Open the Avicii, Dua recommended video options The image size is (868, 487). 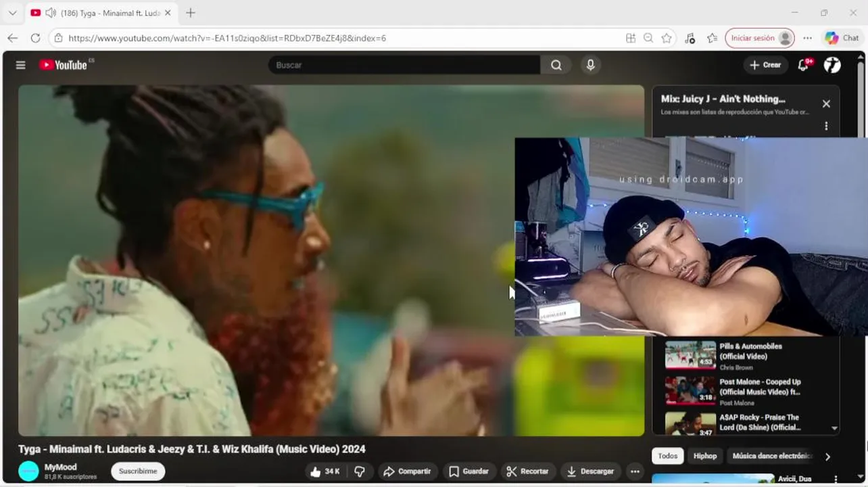tap(836, 480)
